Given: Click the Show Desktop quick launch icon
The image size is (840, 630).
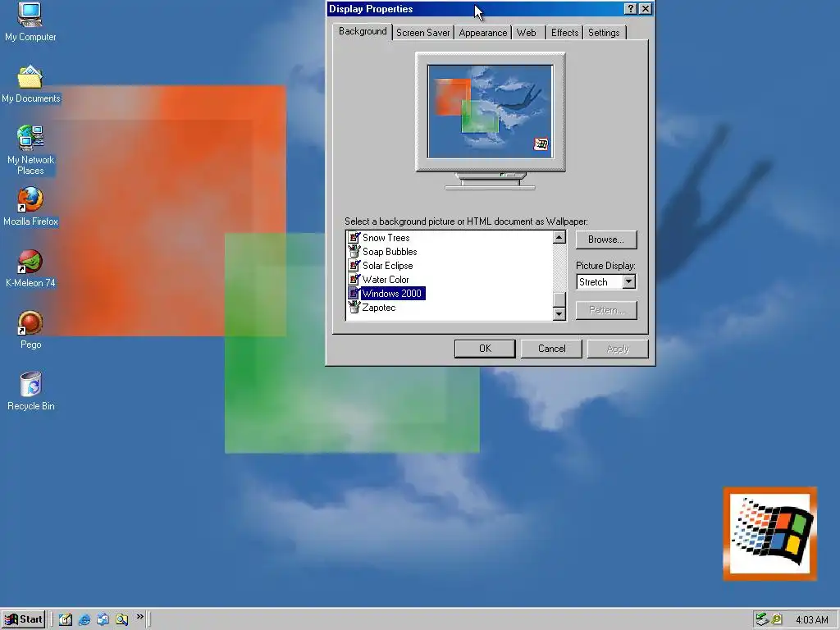Looking at the screenshot, I should 66,619.
